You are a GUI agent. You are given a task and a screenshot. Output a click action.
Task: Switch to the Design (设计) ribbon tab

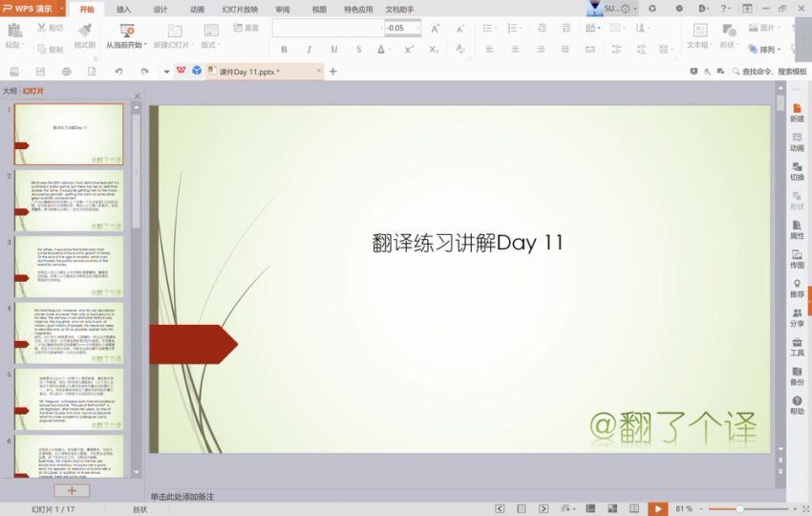coord(160,10)
